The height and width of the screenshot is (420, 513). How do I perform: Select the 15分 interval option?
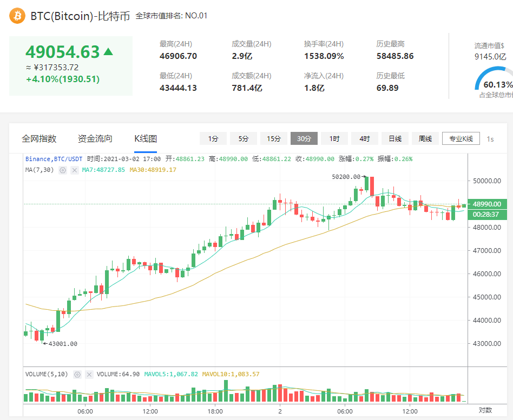tap(273, 138)
